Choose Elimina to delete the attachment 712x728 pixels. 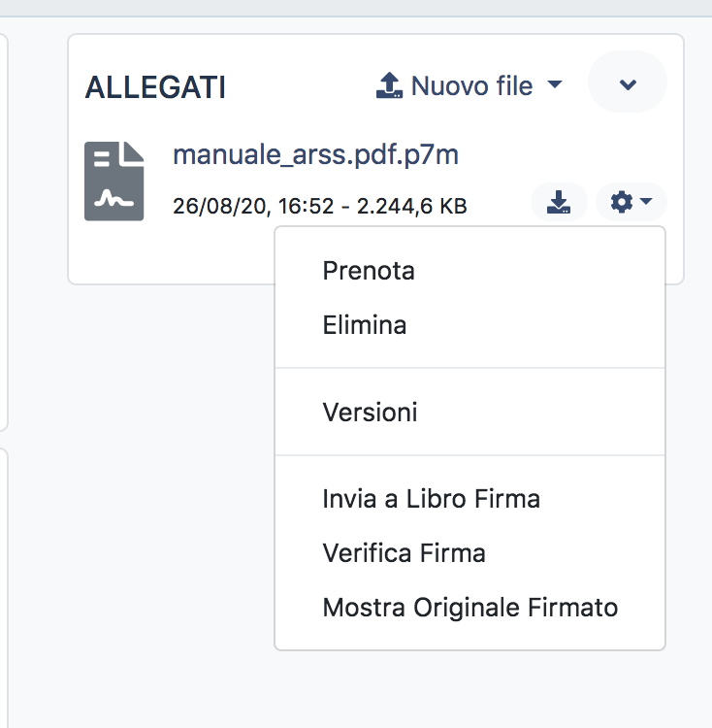tap(364, 325)
